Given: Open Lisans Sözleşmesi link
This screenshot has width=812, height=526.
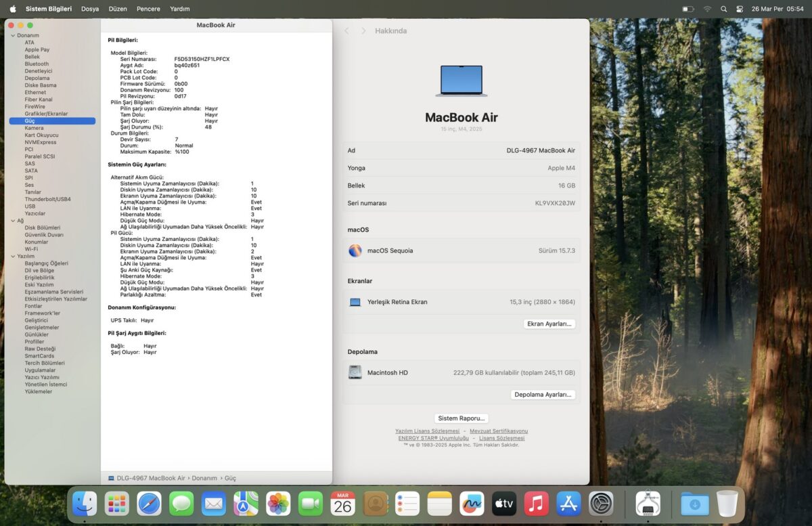Looking at the screenshot, I should tap(502, 438).
